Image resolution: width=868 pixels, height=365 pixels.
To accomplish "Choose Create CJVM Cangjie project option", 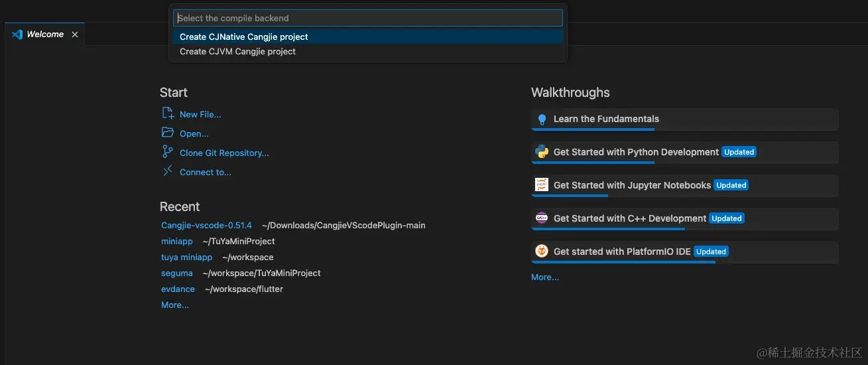I will pyautogui.click(x=237, y=52).
